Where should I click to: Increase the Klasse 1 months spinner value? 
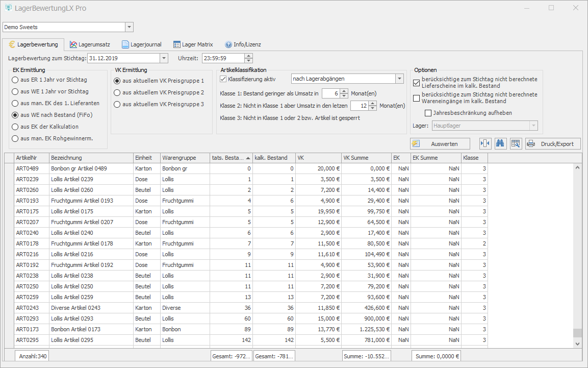point(344,91)
